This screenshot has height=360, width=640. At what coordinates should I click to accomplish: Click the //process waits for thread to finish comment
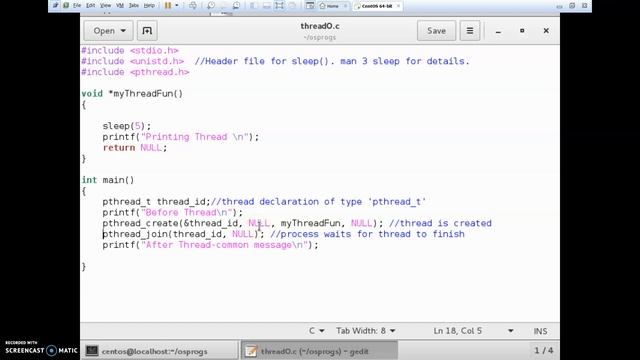[367, 234]
